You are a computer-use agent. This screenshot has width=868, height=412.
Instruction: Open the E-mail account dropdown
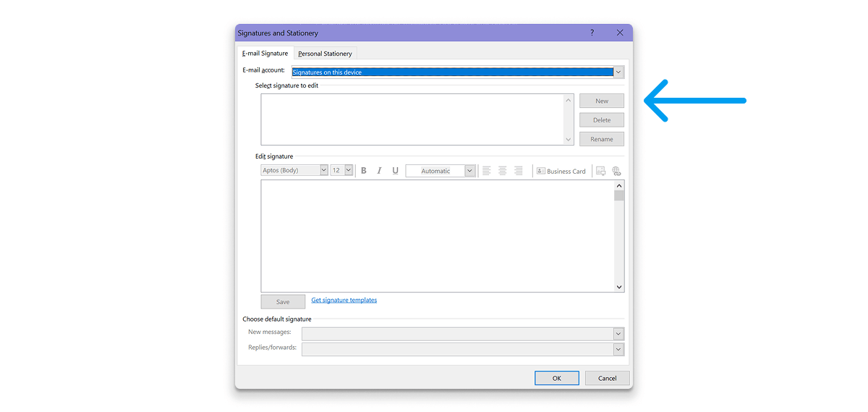618,72
